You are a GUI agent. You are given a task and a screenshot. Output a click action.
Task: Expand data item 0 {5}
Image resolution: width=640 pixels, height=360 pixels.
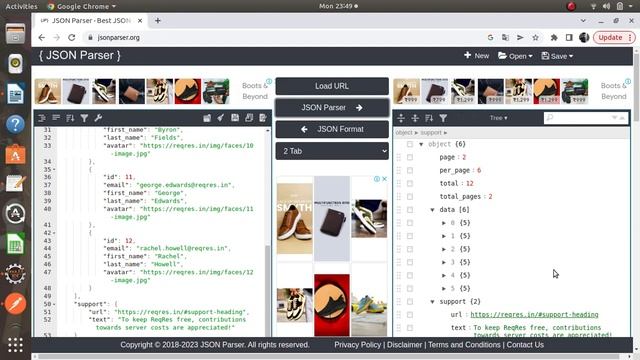pos(444,223)
